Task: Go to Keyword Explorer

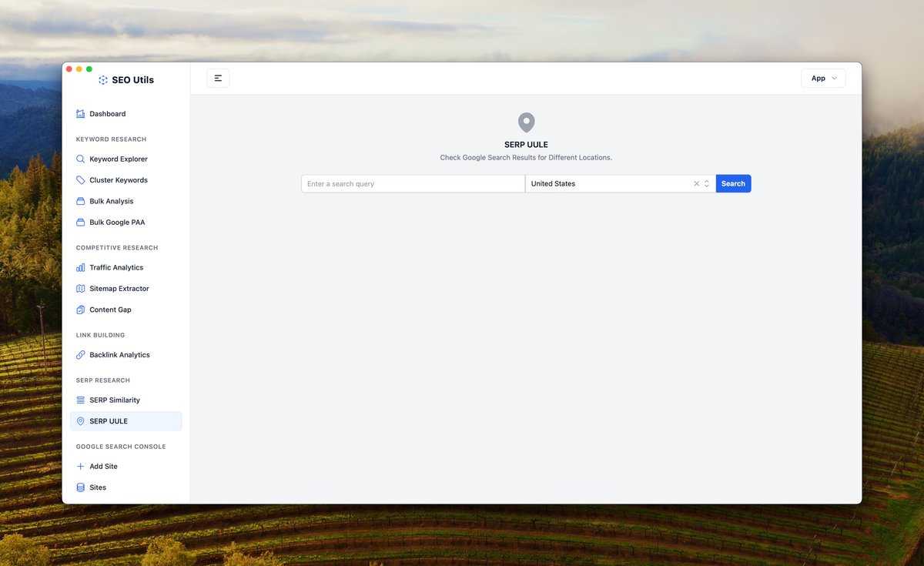Action: (x=126, y=159)
